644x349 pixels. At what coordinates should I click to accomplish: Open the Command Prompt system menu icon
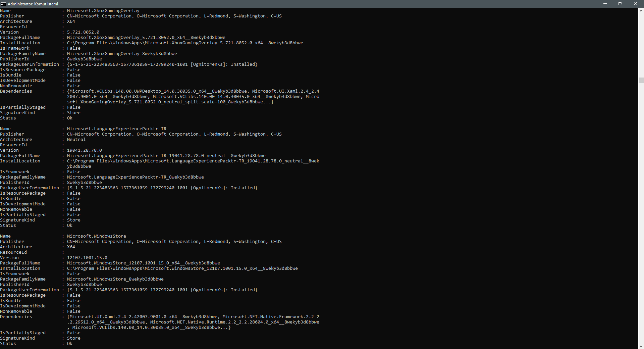(x=3, y=4)
